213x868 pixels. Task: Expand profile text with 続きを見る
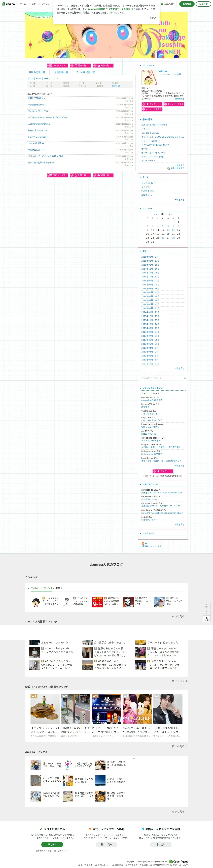click(180, 99)
